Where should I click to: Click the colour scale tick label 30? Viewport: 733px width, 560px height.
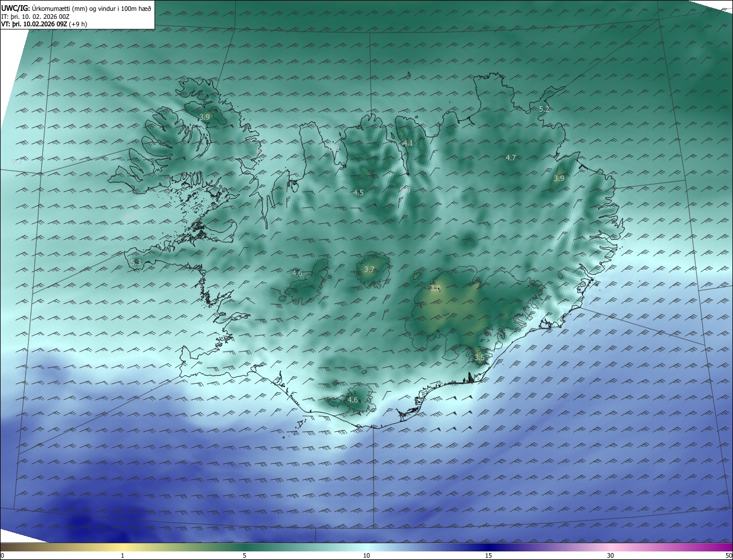point(610,555)
